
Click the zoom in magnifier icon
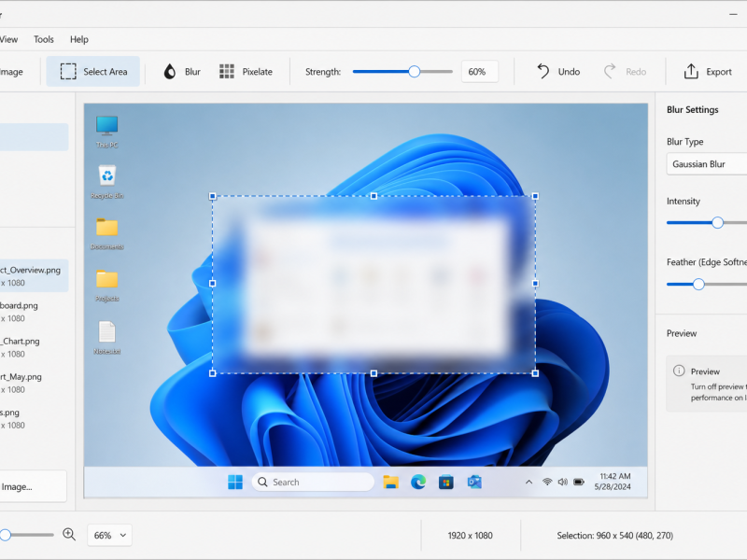[69, 534]
